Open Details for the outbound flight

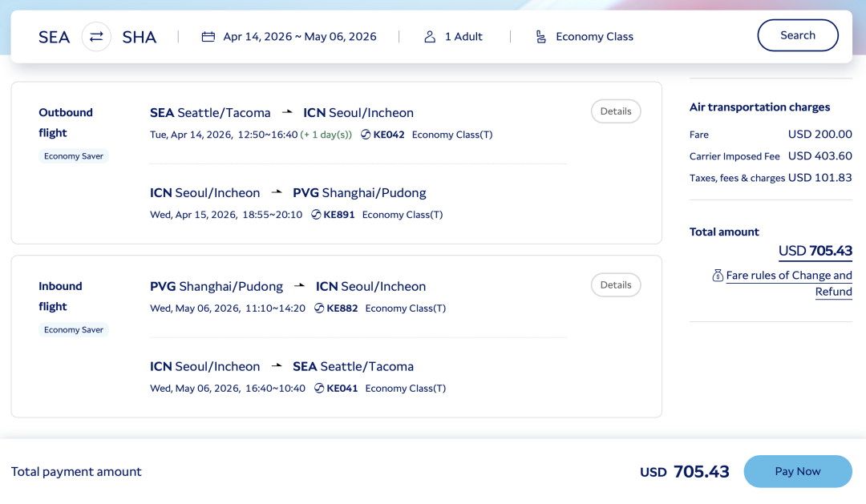616,111
